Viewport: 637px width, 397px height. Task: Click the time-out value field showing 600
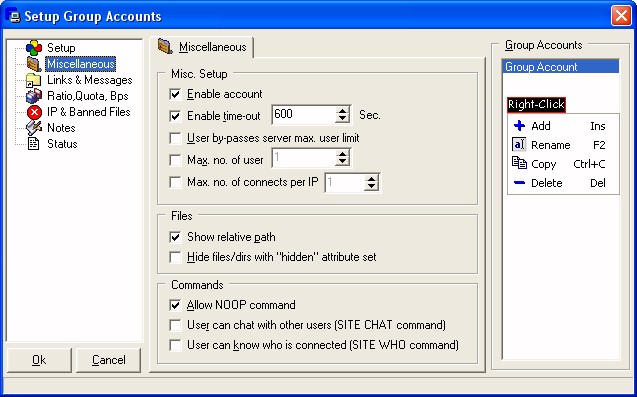tap(304, 115)
